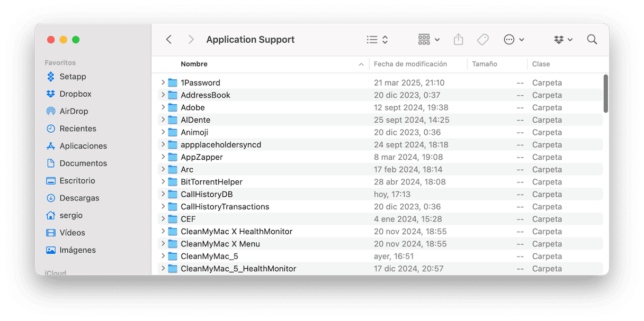
Task: Select the appplaceholdersyncd folder name
Action: [x=221, y=144]
